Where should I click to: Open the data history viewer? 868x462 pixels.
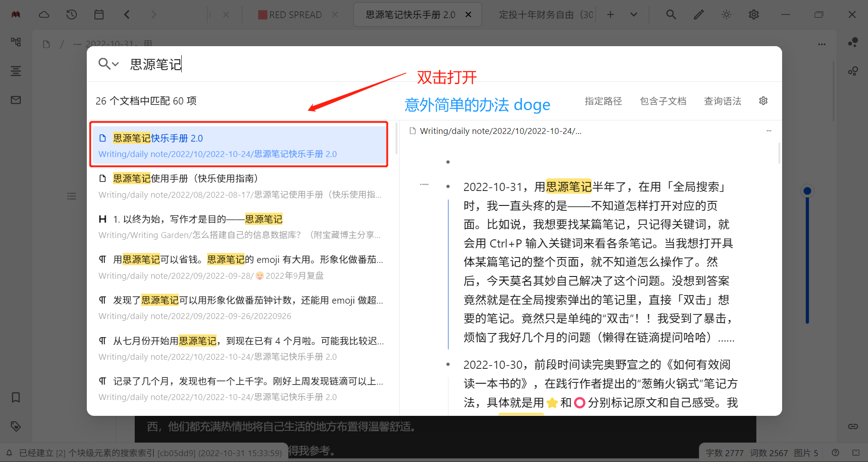tap(71, 14)
